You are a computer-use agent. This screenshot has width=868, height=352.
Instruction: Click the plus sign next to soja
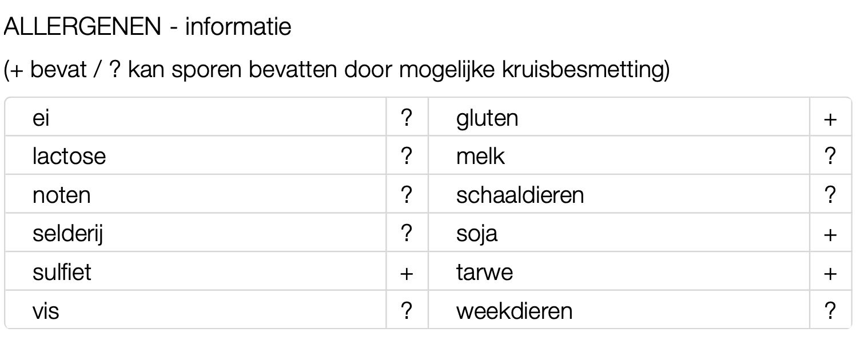830,234
